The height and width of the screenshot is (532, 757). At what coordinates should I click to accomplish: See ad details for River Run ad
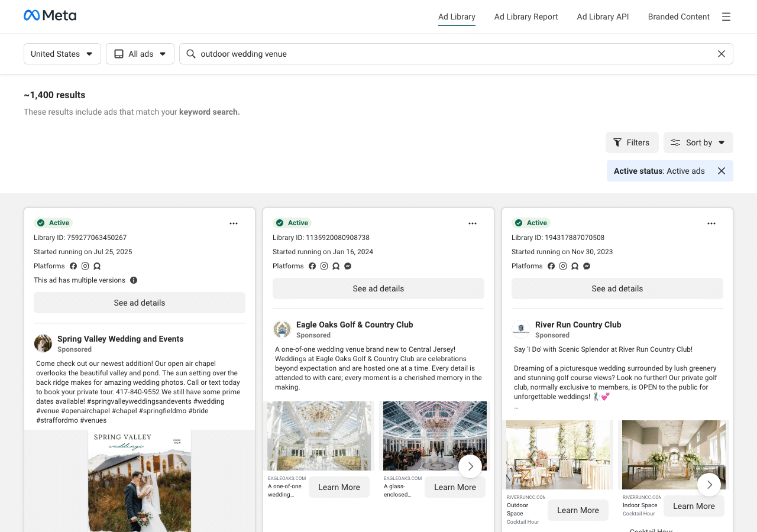[x=617, y=288]
